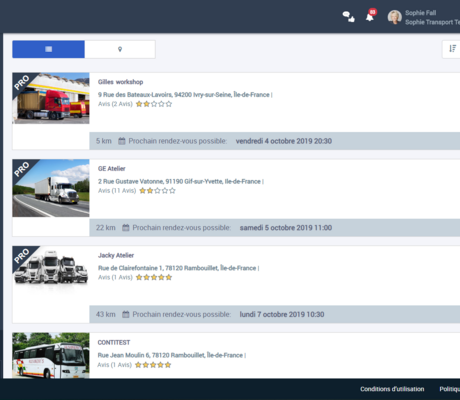Screen dimensions: 460x400
Task: Open Avis (11 Avis) reviews for GE Atelier
Action: pyautogui.click(x=117, y=191)
